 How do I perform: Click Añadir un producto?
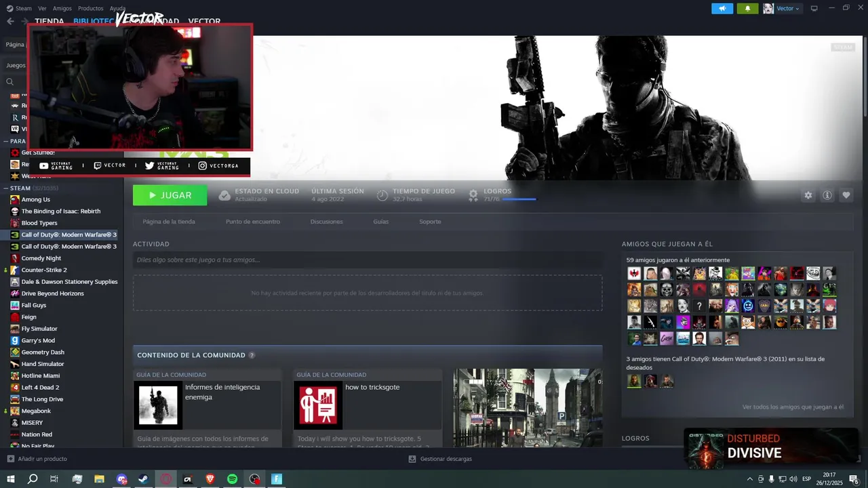tap(37, 459)
